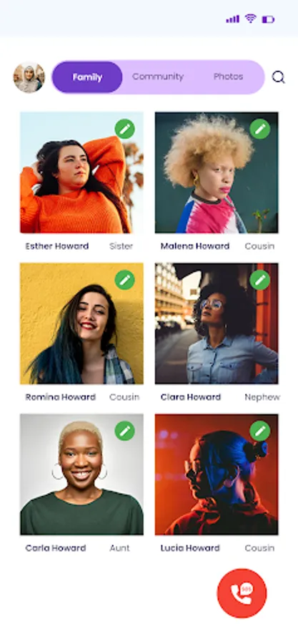Switch to the Photos tab
Image resolution: width=298 pixels, height=644 pixels.
pos(228,77)
